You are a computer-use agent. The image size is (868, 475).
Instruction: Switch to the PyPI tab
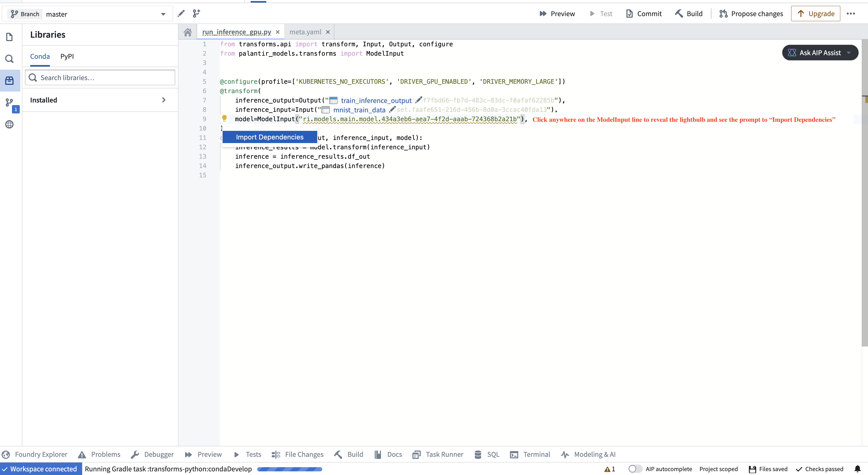[x=67, y=56]
